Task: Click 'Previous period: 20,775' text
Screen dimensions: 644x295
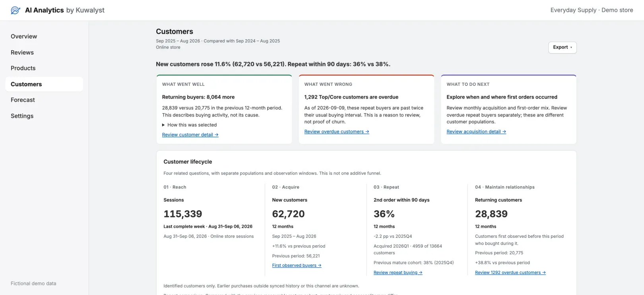Action: coord(499,253)
